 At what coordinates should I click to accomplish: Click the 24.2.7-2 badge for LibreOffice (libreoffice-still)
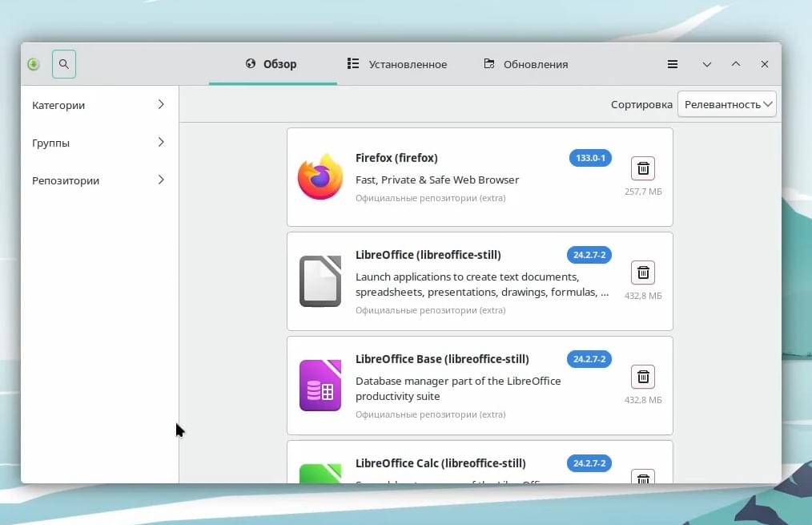[x=589, y=255]
